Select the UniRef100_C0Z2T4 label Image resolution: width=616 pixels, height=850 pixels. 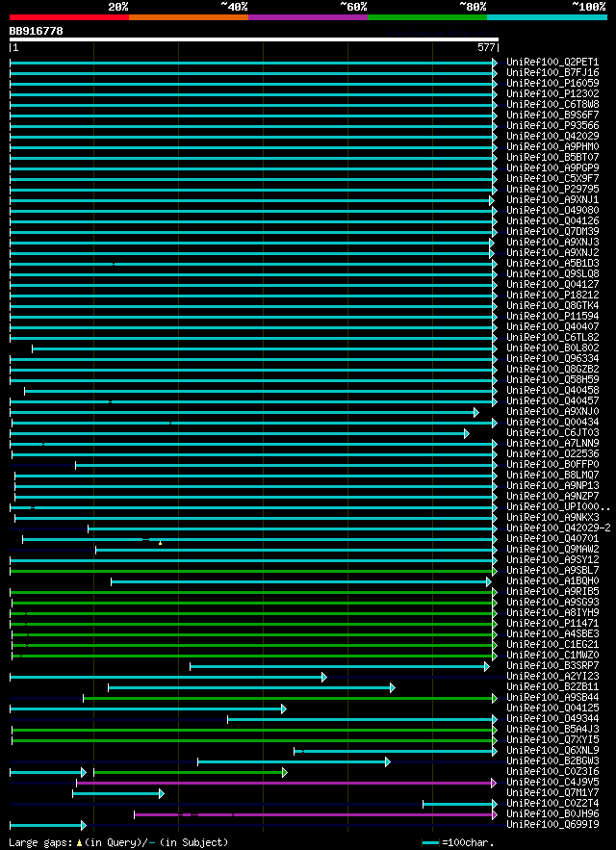point(552,804)
